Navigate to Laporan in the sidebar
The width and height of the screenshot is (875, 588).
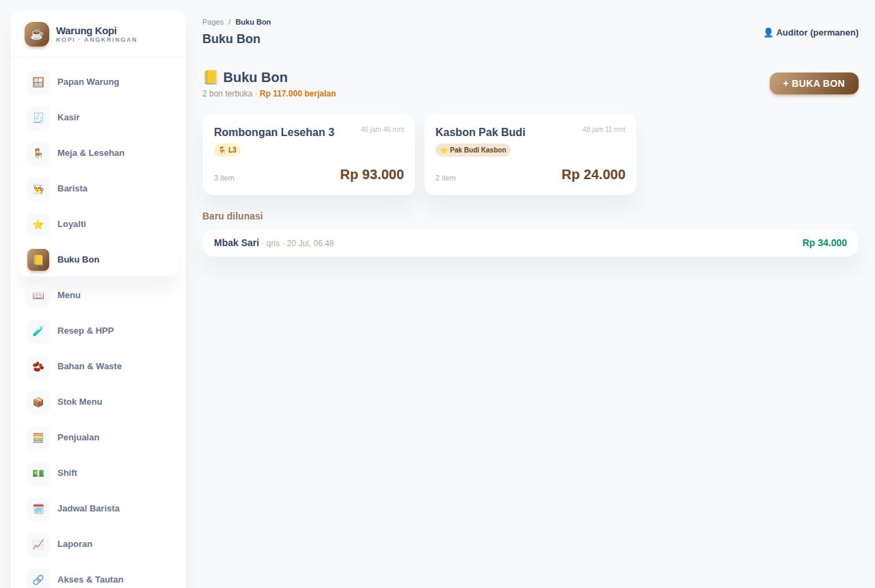[98, 544]
